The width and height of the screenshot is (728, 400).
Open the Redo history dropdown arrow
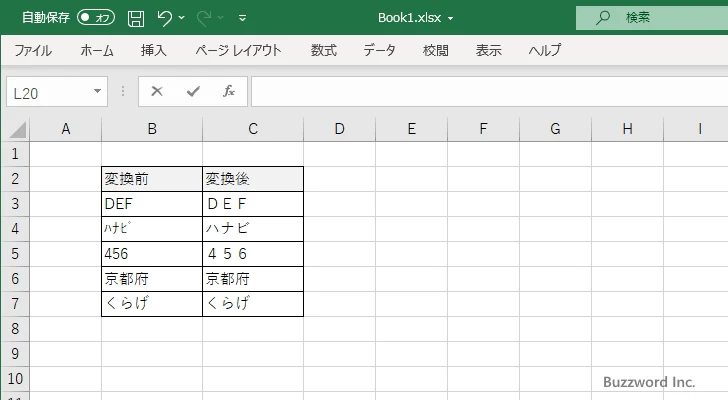click(x=221, y=18)
